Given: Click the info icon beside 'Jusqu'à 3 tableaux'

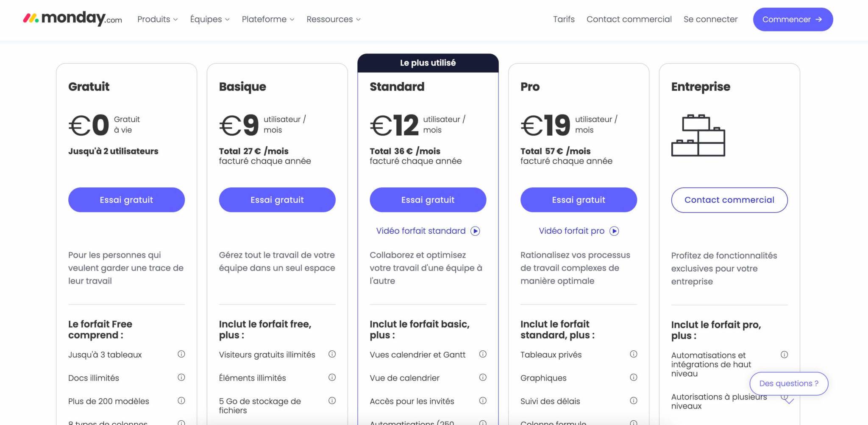Looking at the screenshot, I should click(x=181, y=354).
